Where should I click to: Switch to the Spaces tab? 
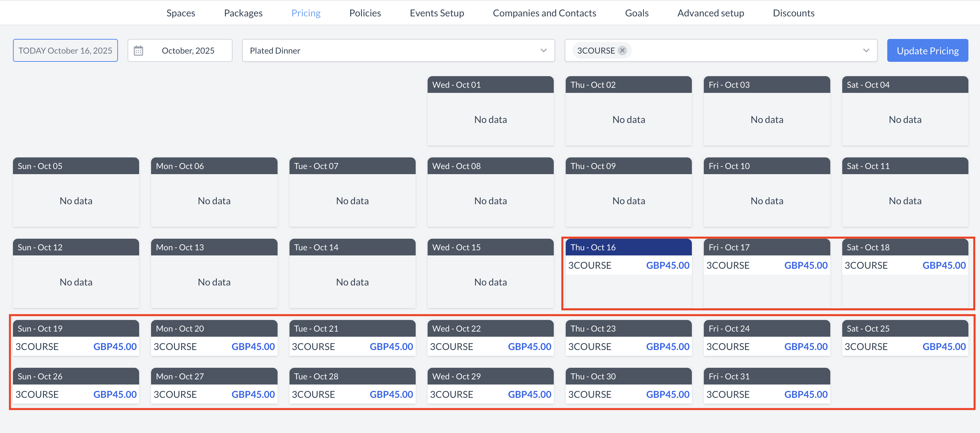point(181,13)
